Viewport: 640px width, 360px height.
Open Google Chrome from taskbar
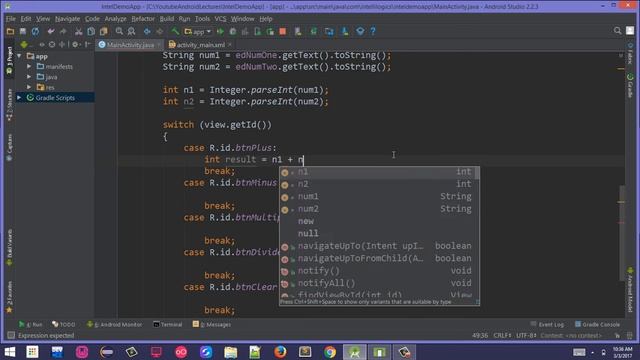pyautogui.click(x=330, y=351)
